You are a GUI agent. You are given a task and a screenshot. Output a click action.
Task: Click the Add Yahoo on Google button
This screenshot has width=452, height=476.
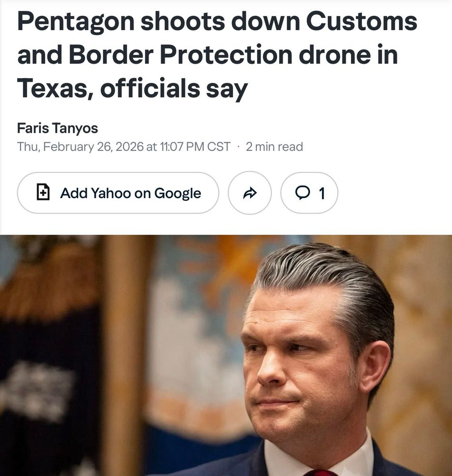point(118,193)
